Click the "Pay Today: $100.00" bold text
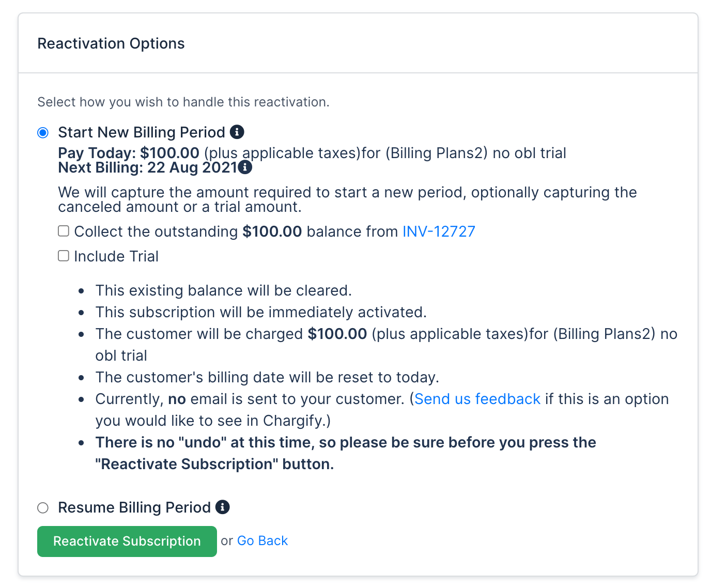This screenshot has height=588, width=711. 128,153
